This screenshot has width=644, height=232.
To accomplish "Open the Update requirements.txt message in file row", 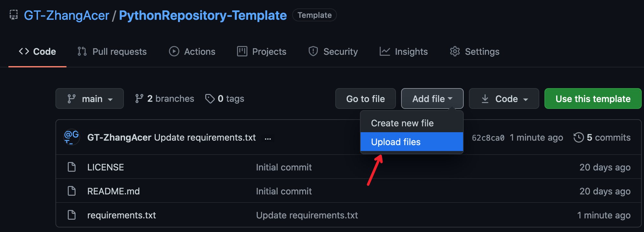I will click(x=307, y=215).
